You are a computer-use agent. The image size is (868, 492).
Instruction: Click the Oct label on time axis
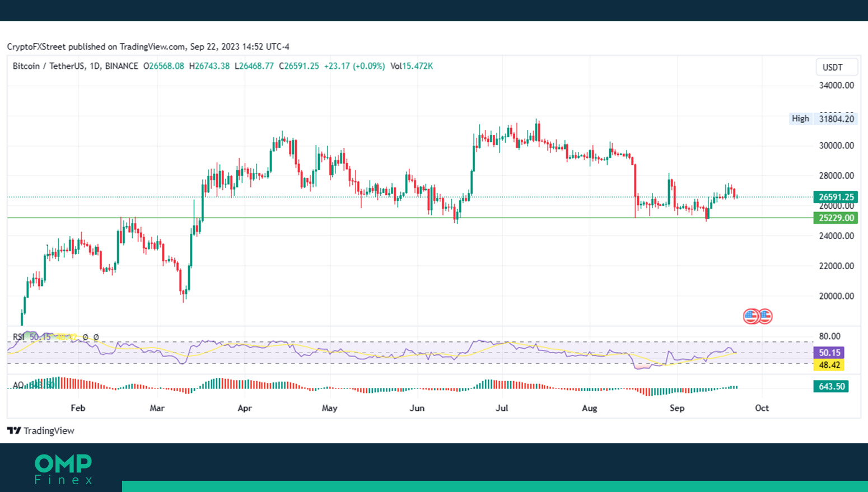[762, 408]
